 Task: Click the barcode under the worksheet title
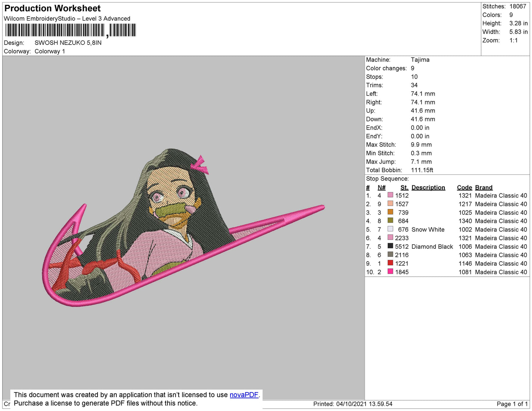(71, 30)
